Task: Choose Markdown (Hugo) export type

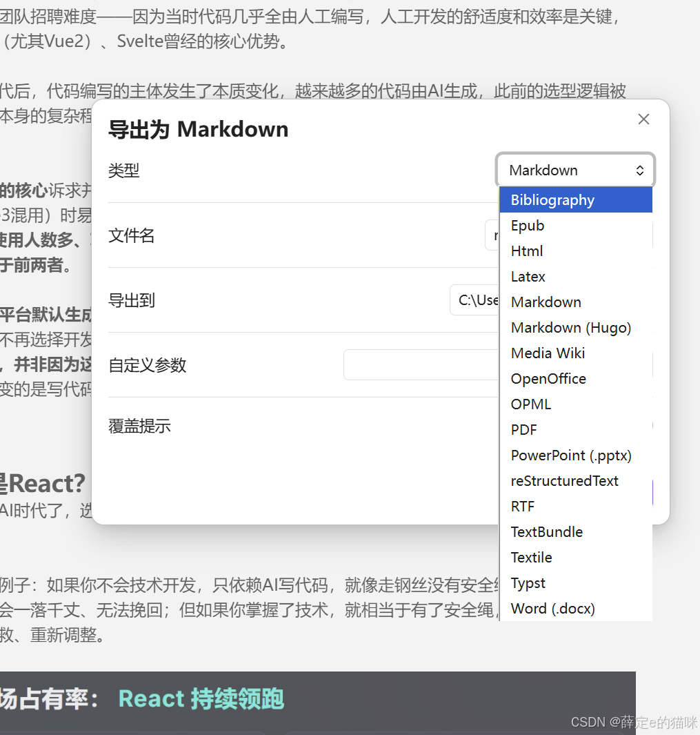Action: coord(576,328)
